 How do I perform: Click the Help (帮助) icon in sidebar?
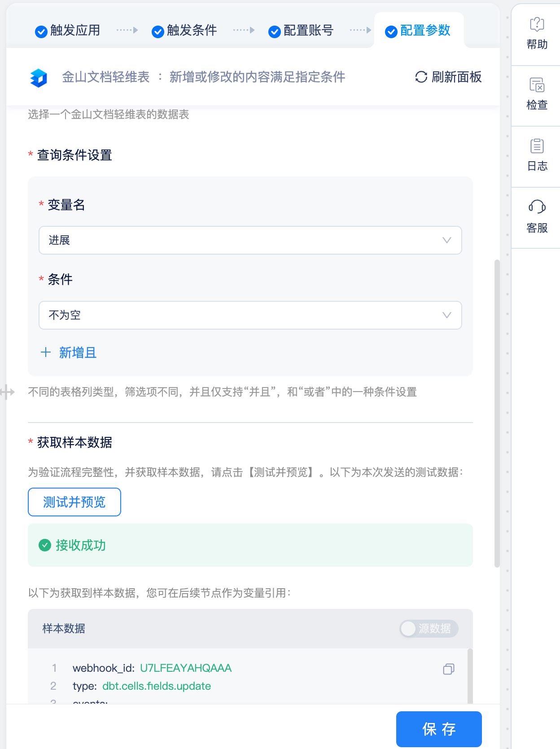click(x=537, y=24)
